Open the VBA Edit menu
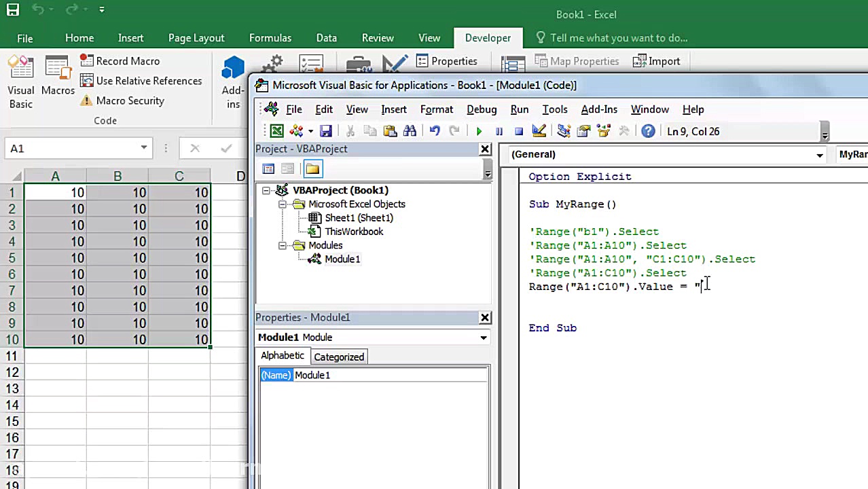Image resolution: width=868 pixels, height=489 pixels. pyautogui.click(x=324, y=109)
